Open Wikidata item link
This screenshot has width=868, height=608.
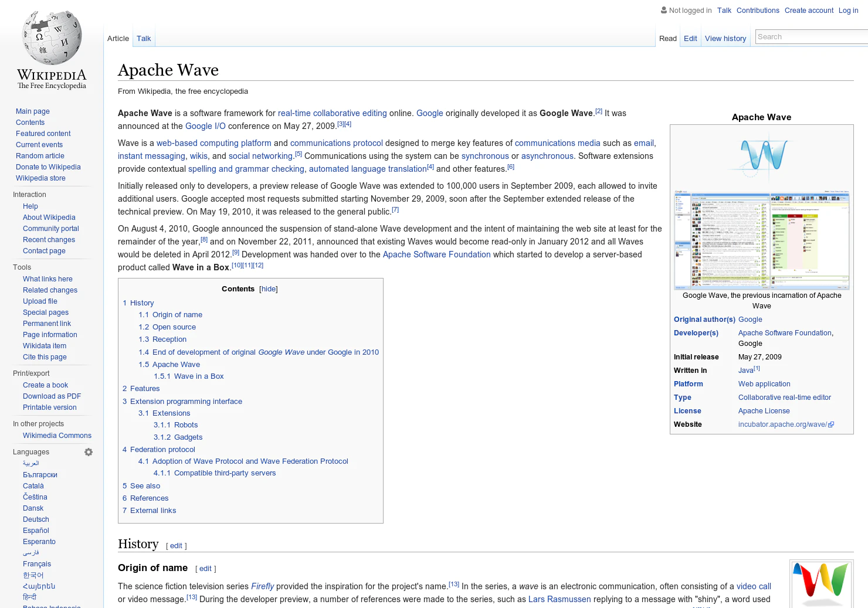pyautogui.click(x=45, y=346)
